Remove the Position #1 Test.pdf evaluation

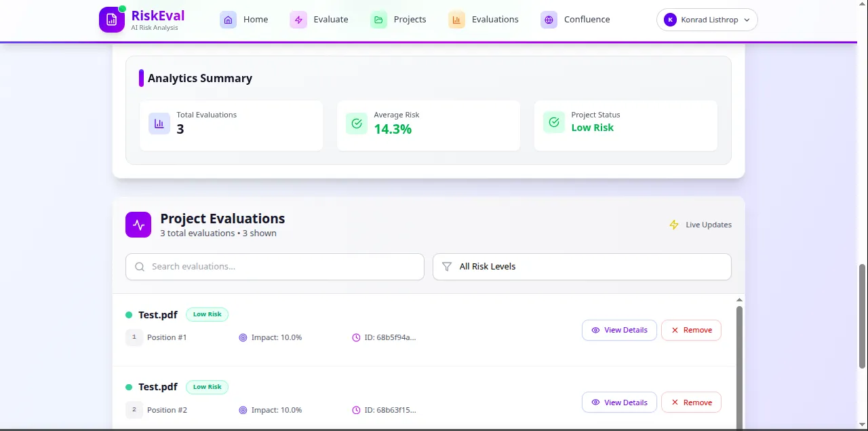(x=691, y=330)
